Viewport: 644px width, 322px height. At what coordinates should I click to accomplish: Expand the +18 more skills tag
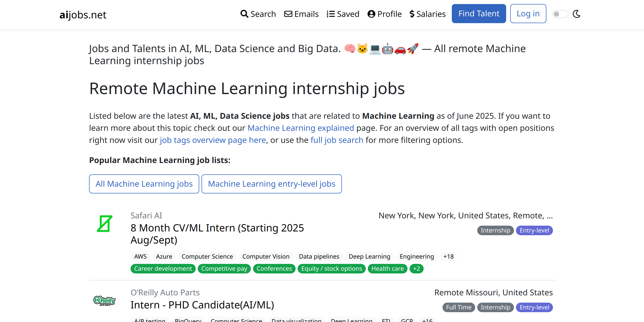click(449, 257)
